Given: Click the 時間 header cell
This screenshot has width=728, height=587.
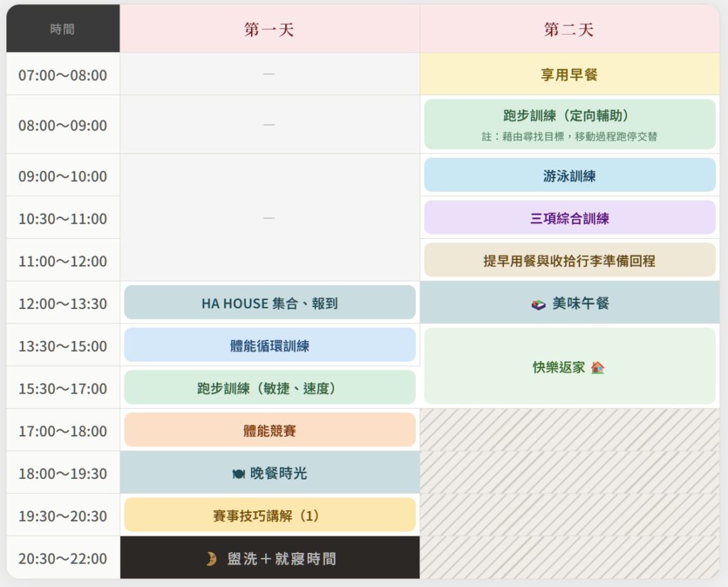Looking at the screenshot, I should (x=63, y=29).
